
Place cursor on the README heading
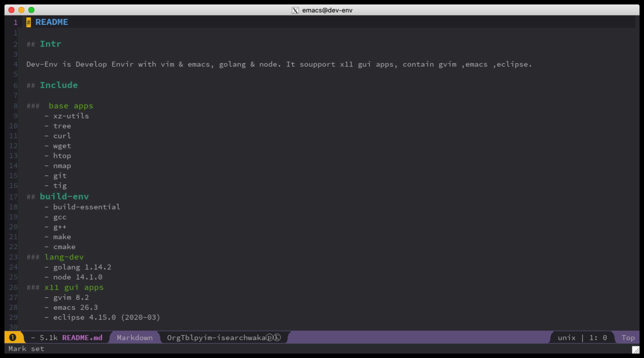(52, 22)
